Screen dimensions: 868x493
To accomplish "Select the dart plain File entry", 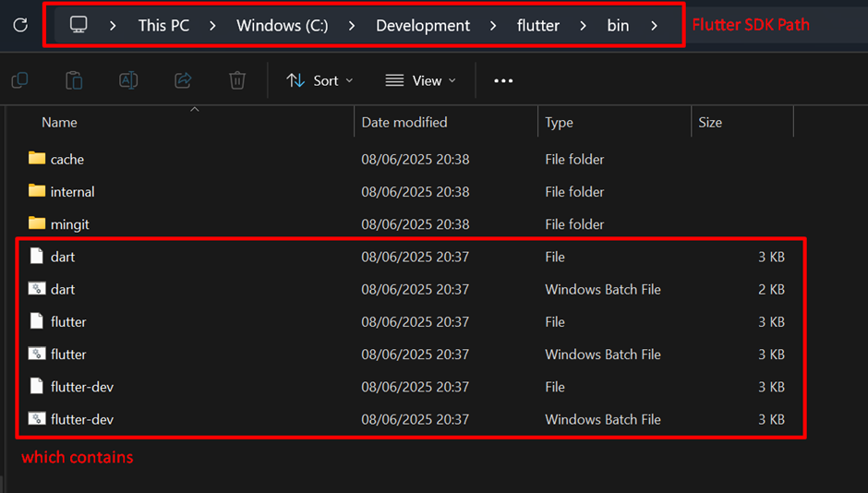I will [x=406, y=257].
